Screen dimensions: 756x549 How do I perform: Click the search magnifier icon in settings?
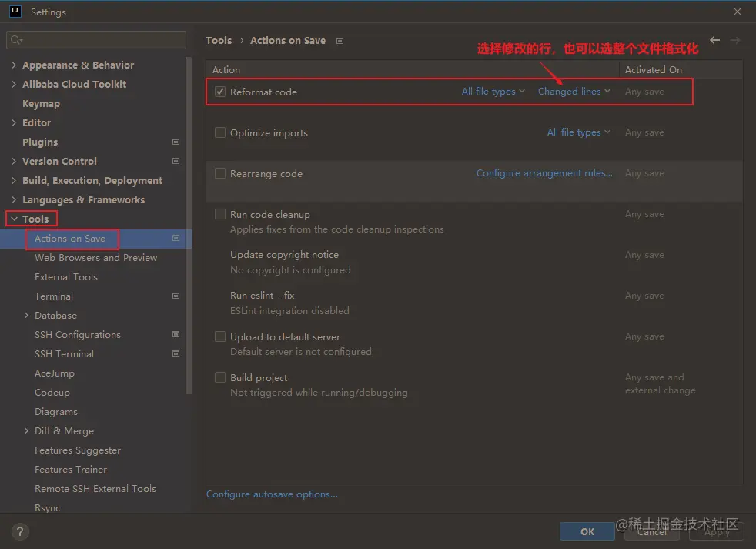(16, 40)
